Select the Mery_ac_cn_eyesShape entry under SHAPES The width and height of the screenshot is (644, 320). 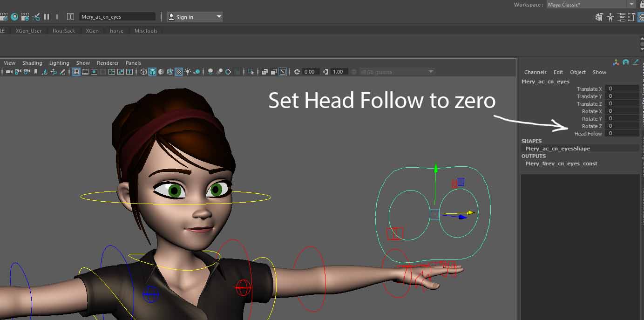tap(557, 148)
